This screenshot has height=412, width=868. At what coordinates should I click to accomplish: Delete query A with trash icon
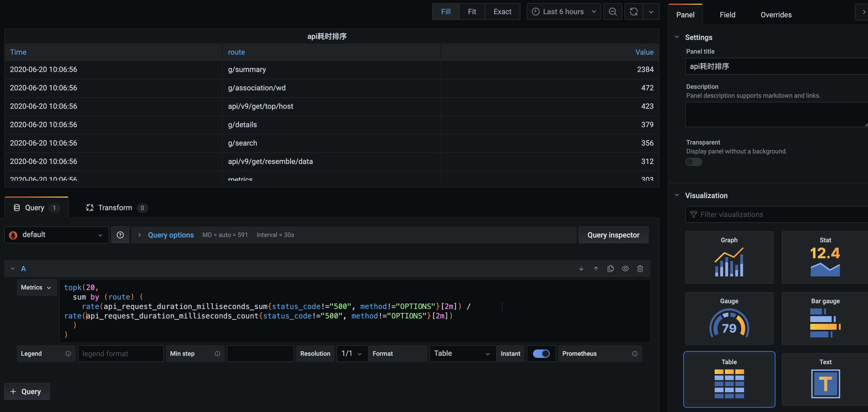click(x=640, y=269)
